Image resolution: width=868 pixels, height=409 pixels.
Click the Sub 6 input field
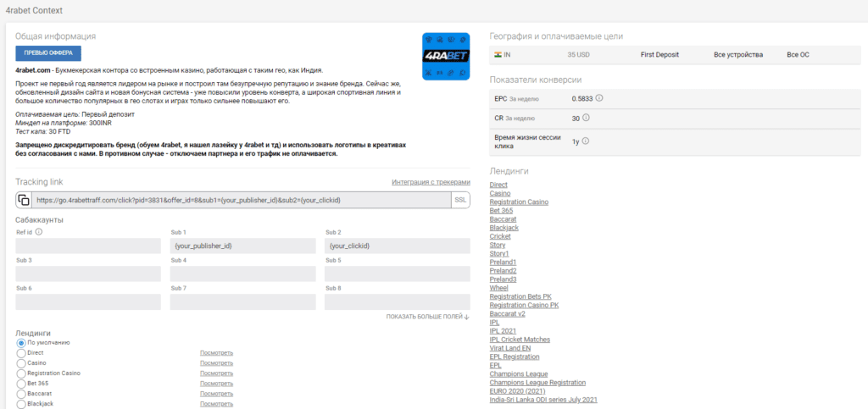pyautogui.click(x=88, y=301)
